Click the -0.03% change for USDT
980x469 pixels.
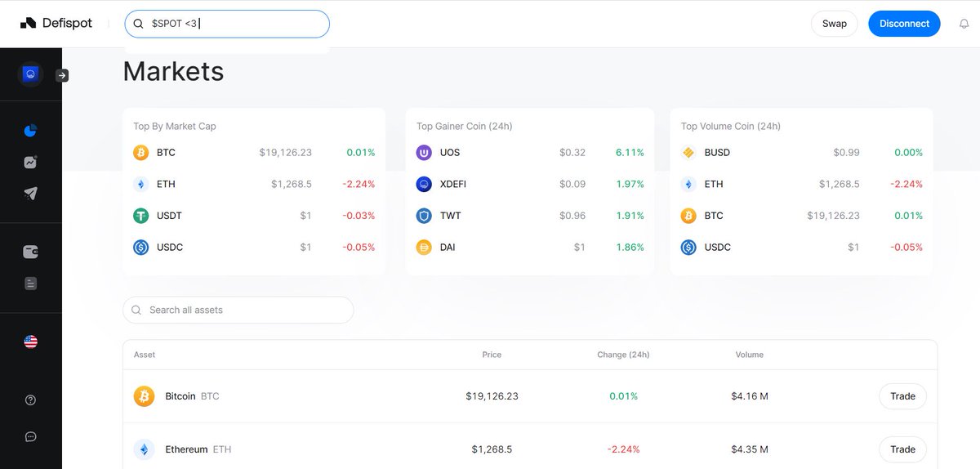pos(359,216)
